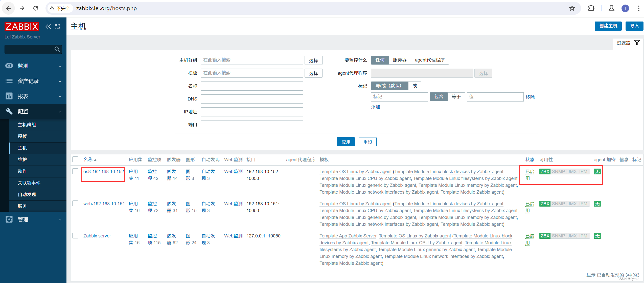The width and height of the screenshot is (644, 283).
Task: Click the sidebar search magnifier icon
Action: point(57,49)
